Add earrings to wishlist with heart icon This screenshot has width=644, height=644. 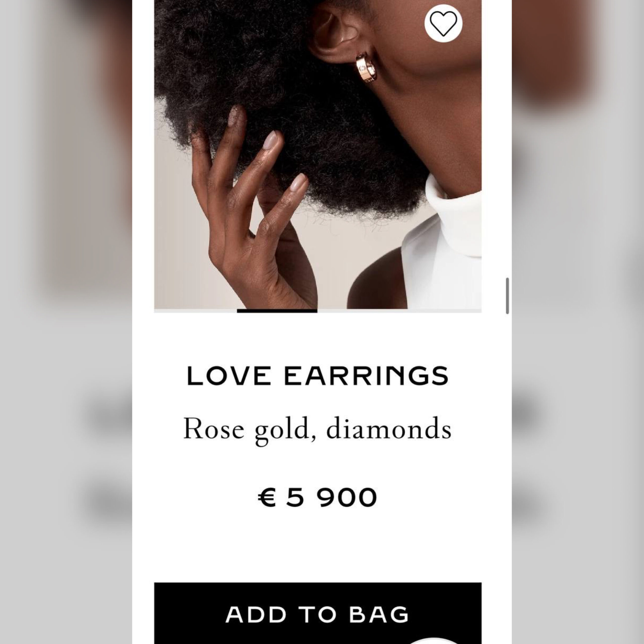click(x=443, y=23)
